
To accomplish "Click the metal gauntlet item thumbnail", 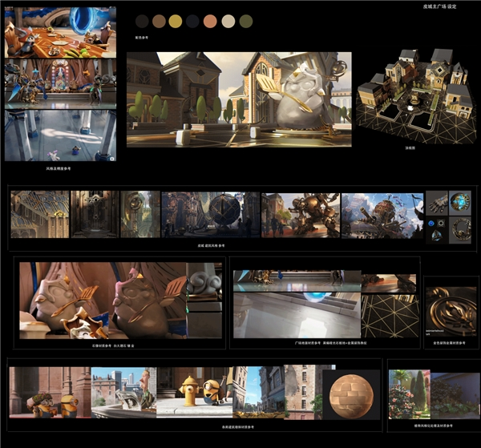I will point(437,203).
